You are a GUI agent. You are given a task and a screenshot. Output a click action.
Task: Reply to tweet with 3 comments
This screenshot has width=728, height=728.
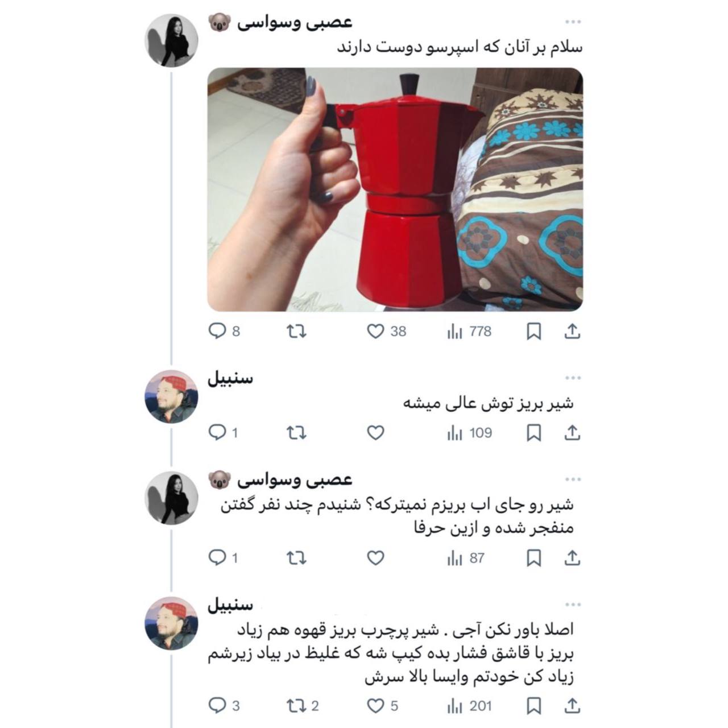click(224, 706)
